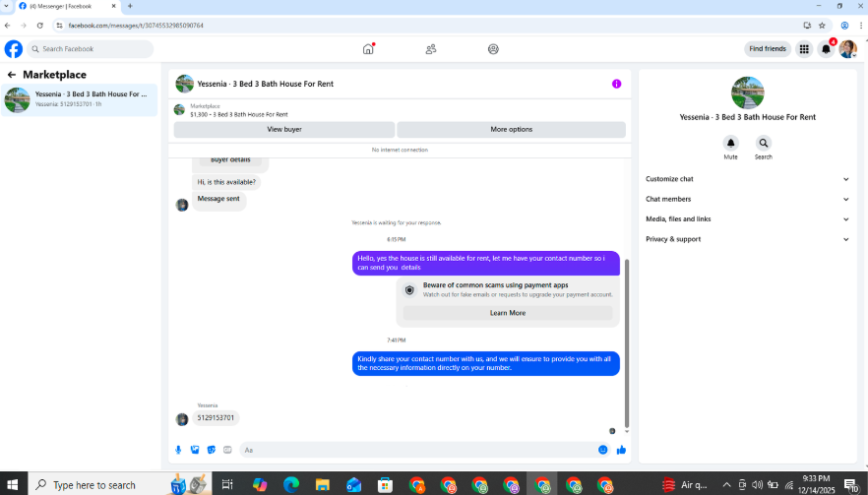Search in conversation with magnifier icon
Viewport: 868px width, 495px height.
764,143
